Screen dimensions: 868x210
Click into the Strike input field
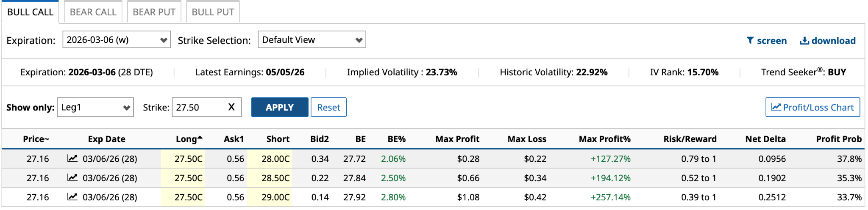point(199,107)
